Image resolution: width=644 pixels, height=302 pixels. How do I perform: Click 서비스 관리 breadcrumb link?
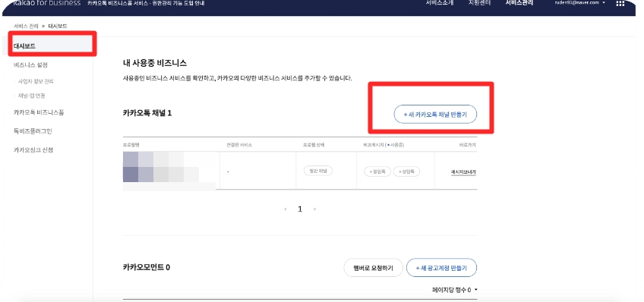tap(26, 26)
